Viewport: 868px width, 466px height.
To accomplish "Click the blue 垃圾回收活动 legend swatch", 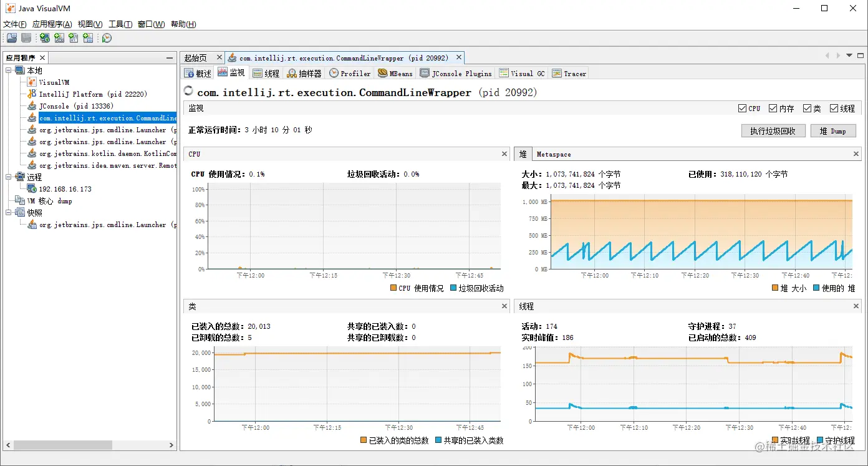I will (x=453, y=288).
